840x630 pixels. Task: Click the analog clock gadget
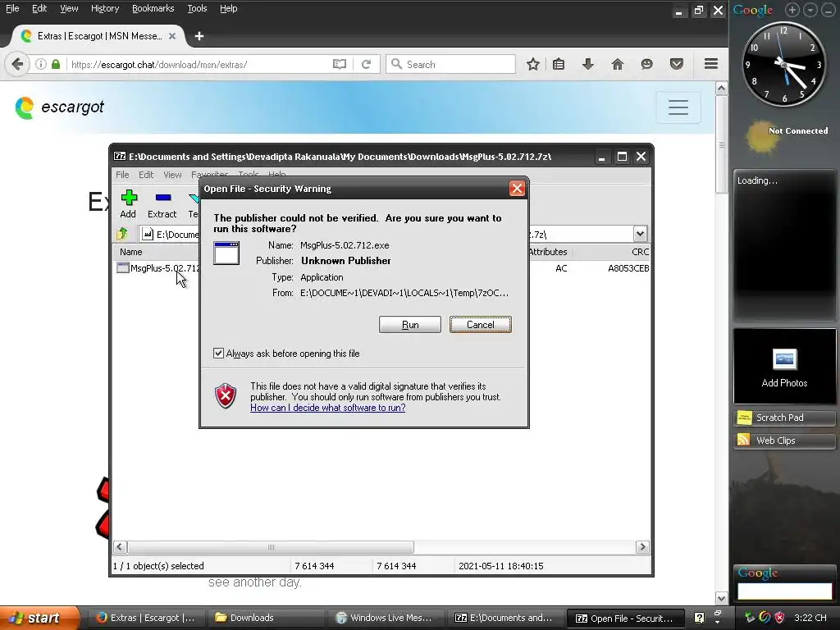pos(784,64)
